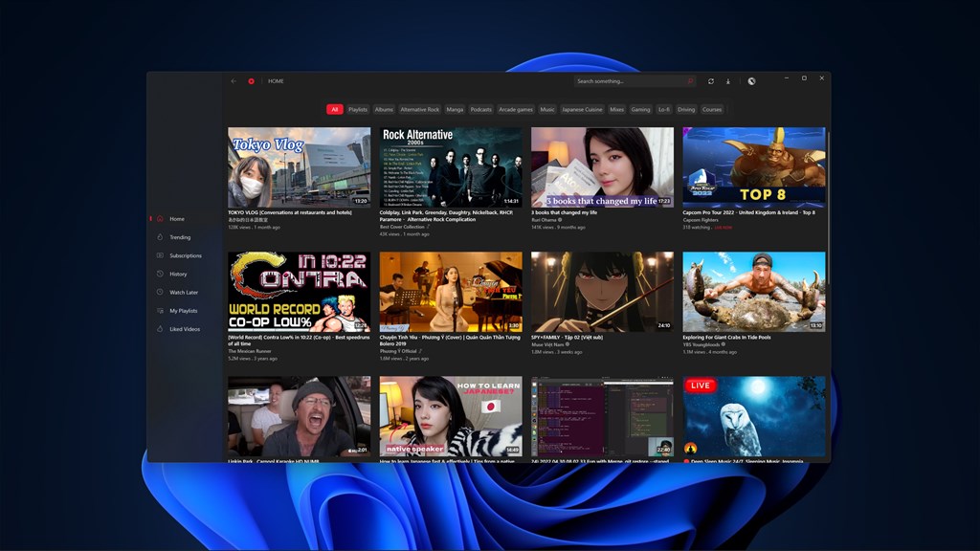
Task: Select the Albums filter chip
Action: (384, 109)
